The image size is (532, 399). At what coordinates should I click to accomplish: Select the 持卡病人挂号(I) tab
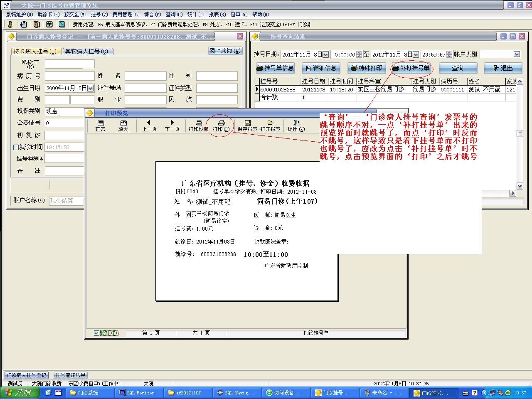[x=35, y=51]
